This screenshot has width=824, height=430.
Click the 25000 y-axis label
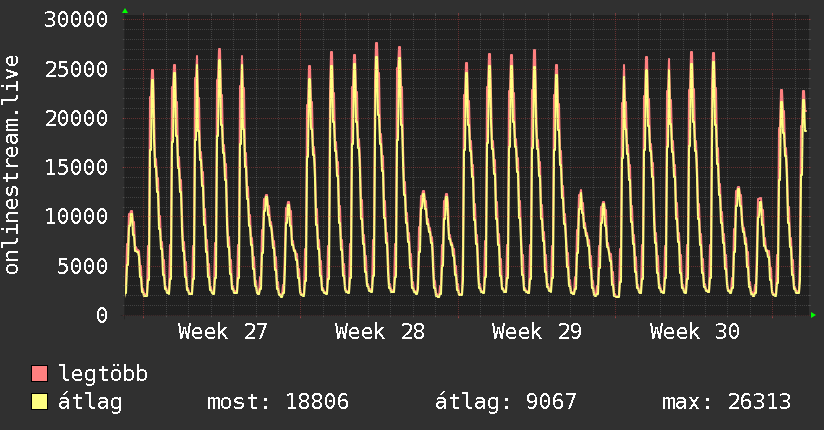(76, 69)
